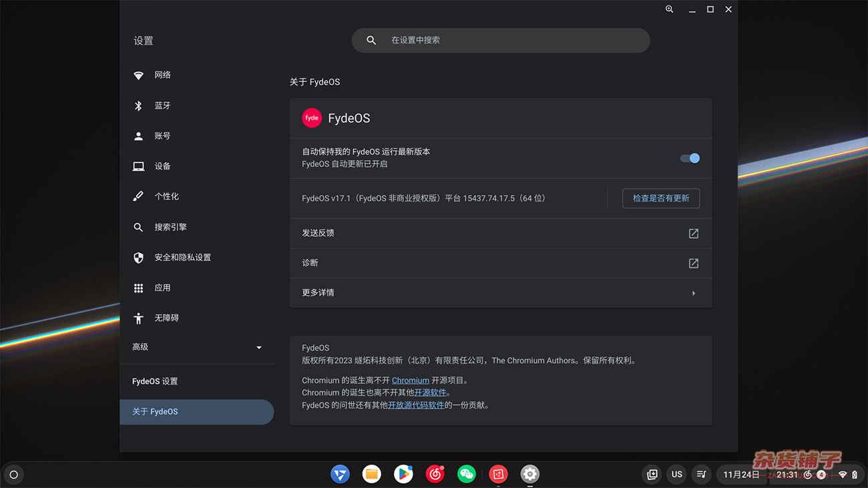Click the apps grid icon beside 应用

138,288
